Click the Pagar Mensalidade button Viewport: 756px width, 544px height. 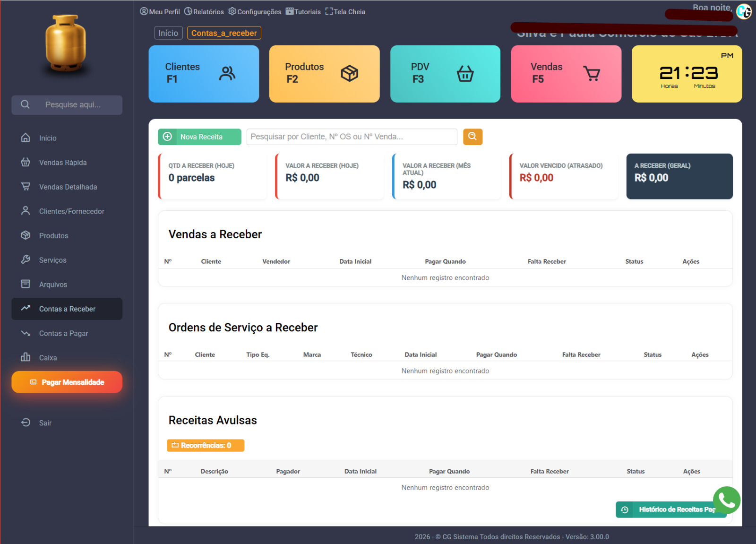click(x=67, y=382)
